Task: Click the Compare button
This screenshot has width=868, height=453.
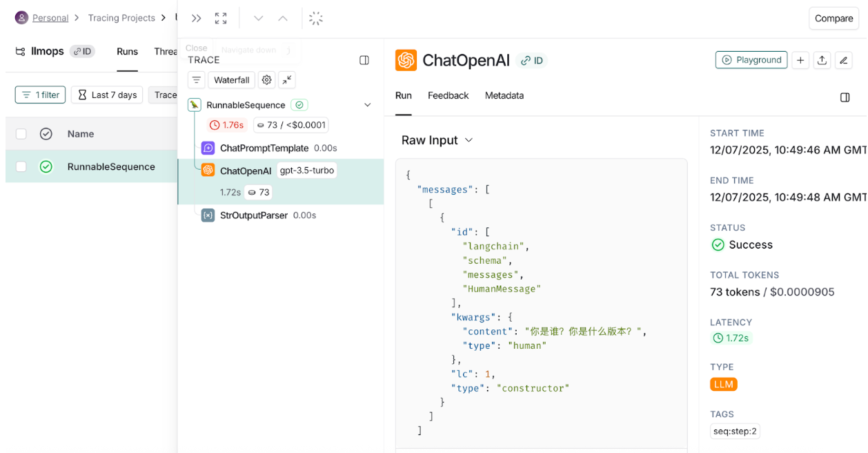Action: click(x=834, y=19)
